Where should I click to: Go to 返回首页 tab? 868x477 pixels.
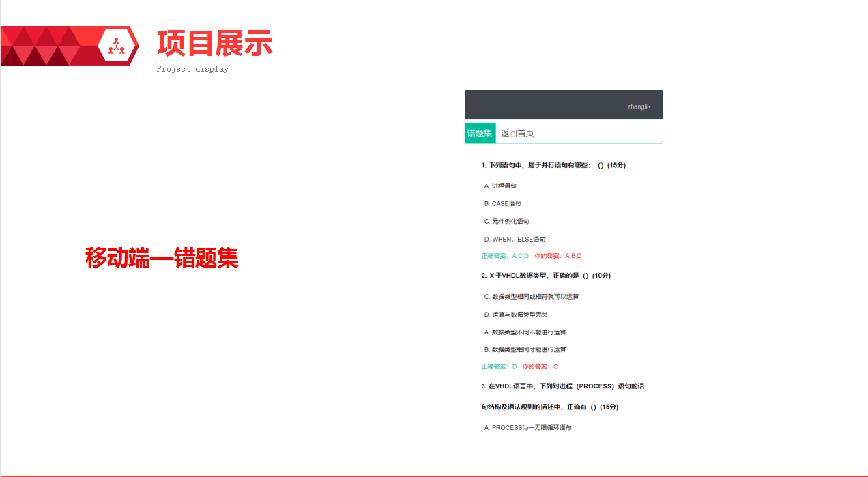[517, 133]
